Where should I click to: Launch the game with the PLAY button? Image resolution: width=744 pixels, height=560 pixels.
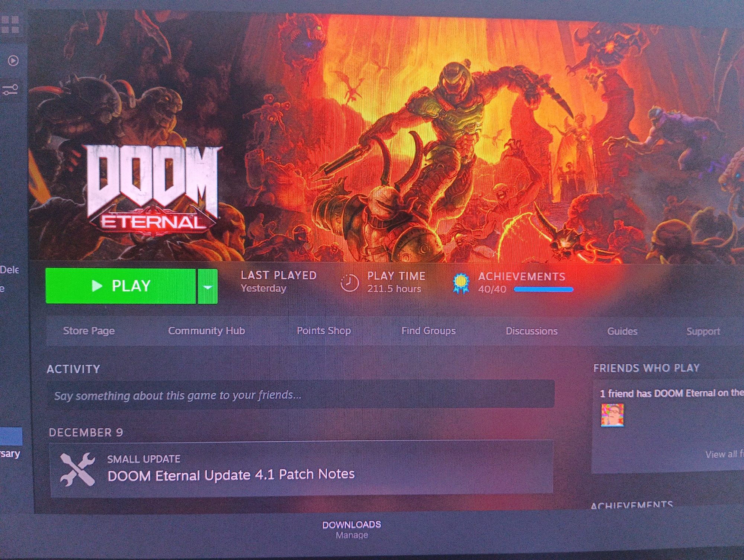121,286
